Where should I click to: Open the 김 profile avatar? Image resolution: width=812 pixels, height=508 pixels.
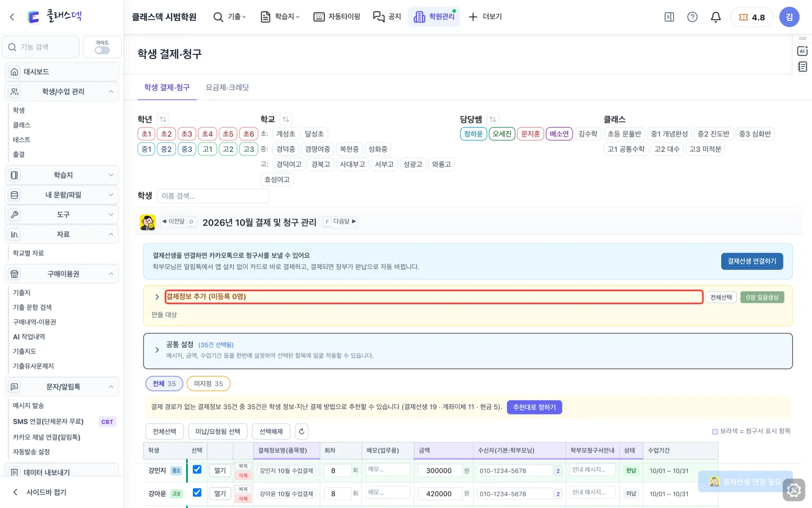point(789,17)
